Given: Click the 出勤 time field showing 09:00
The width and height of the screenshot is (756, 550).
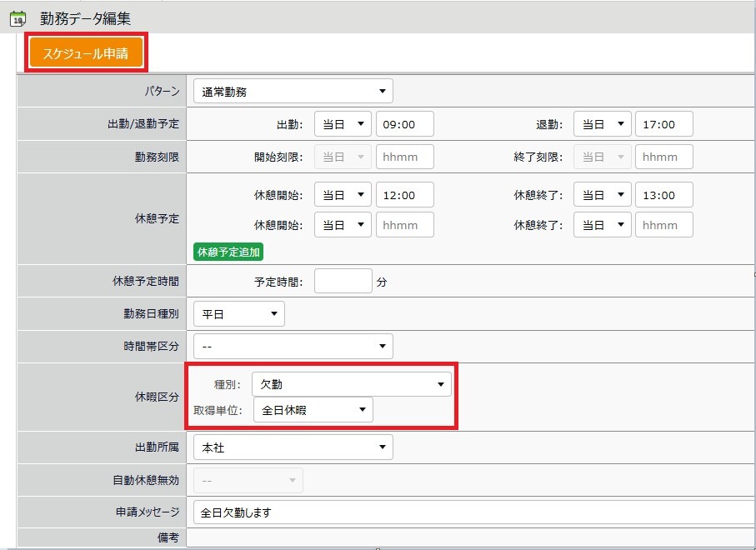Looking at the screenshot, I should point(405,124).
